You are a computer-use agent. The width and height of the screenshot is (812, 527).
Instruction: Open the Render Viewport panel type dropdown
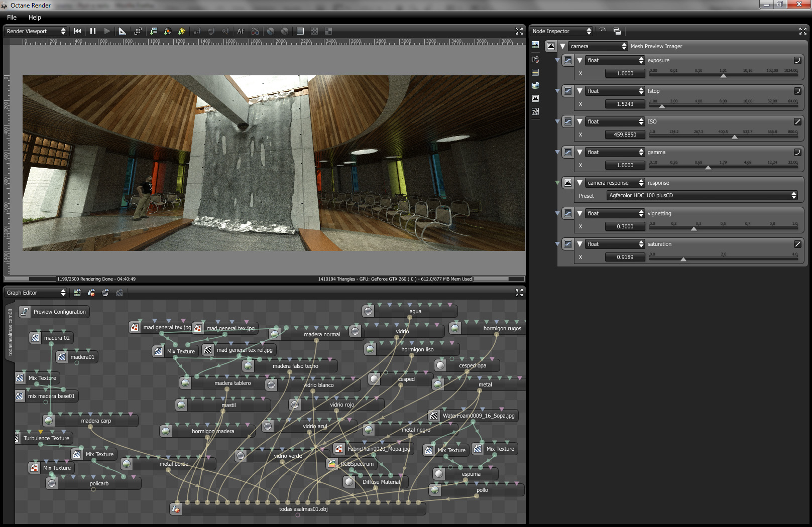pos(36,31)
